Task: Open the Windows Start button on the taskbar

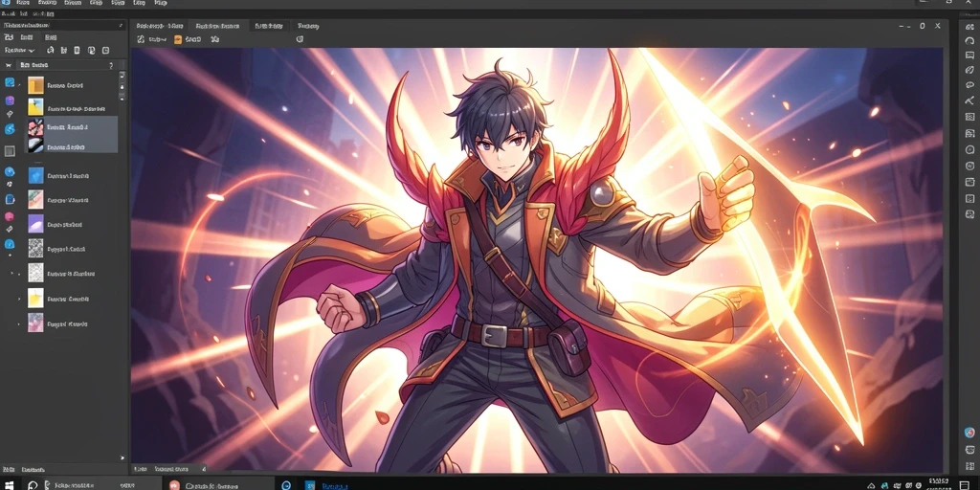Action: point(9,485)
